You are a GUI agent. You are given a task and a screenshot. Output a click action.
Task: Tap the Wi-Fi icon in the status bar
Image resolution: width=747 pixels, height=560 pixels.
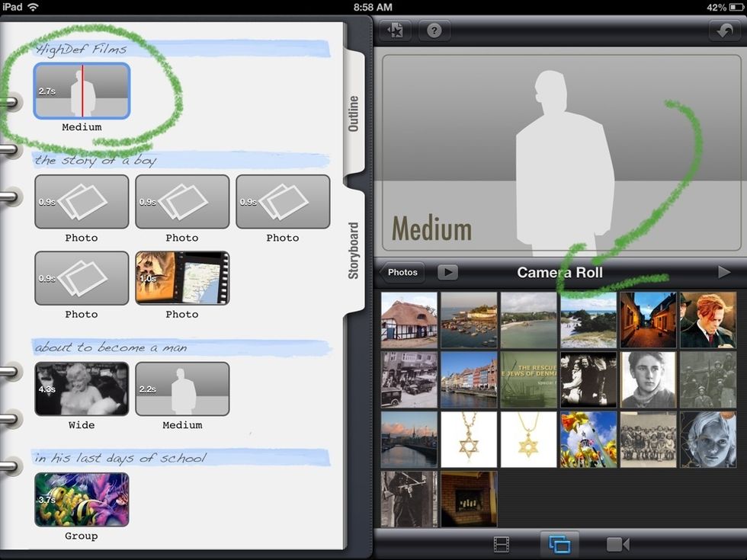coord(30,8)
